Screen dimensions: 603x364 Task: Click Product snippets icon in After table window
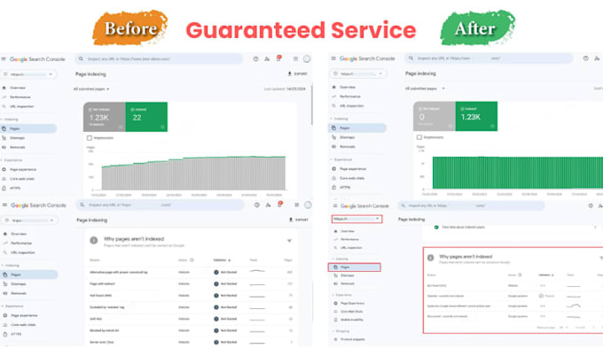click(x=336, y=339)
